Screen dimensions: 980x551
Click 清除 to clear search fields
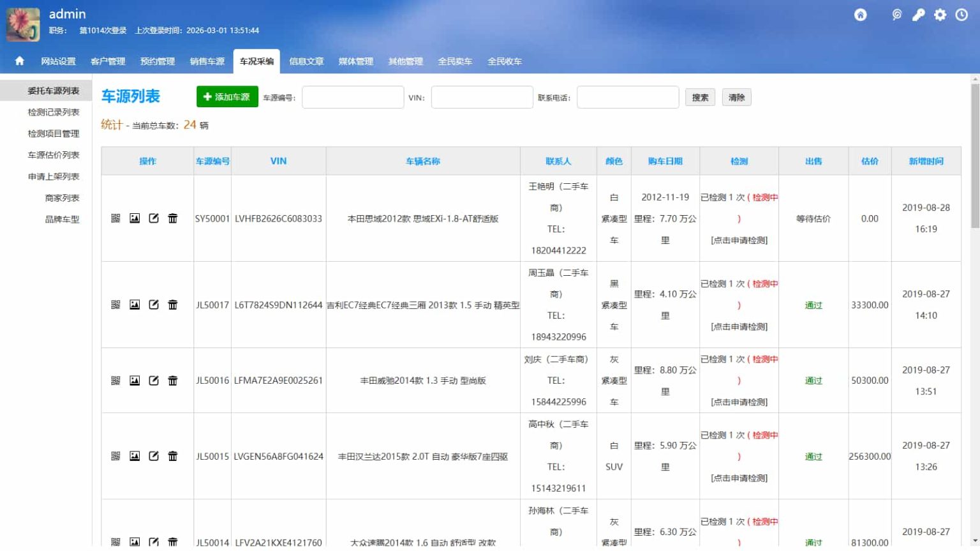pyautogui.click(x=736, y=96)
